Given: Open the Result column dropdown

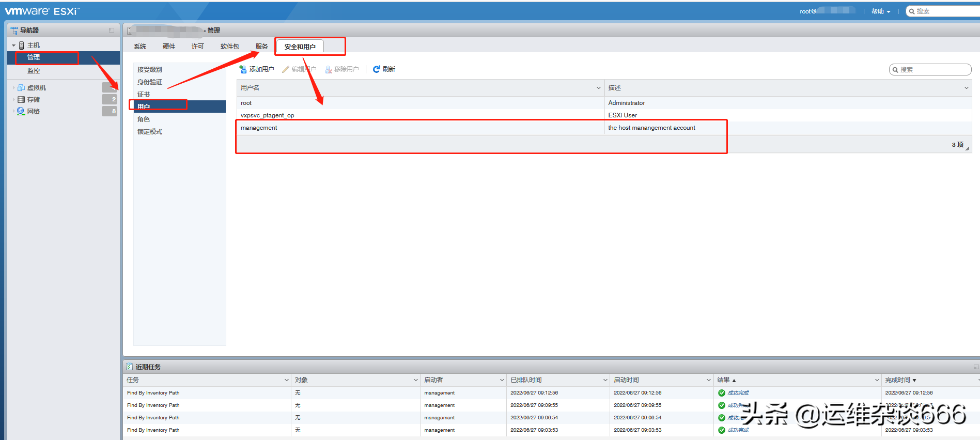Looking at the screenshot, I should [877, 380].
